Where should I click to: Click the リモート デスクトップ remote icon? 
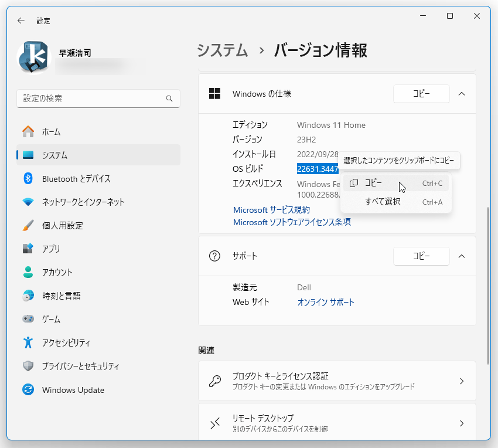[214, 423]
